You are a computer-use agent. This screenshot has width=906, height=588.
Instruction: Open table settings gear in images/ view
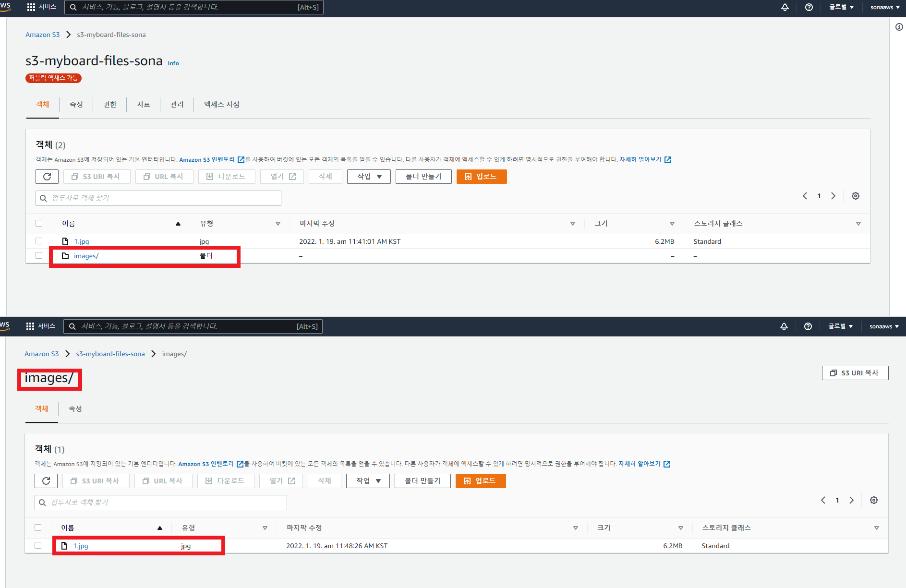pyautogui.click(x=874, y=500)
